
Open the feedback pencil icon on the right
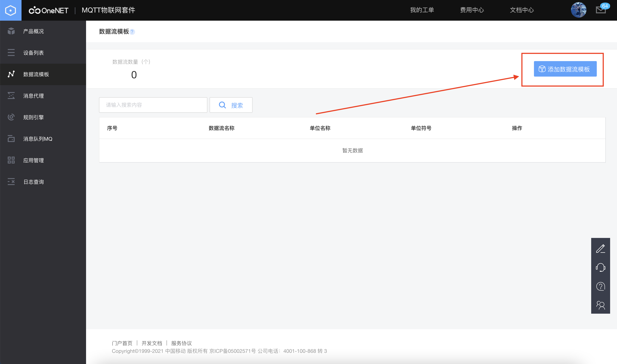coord(601,248)
